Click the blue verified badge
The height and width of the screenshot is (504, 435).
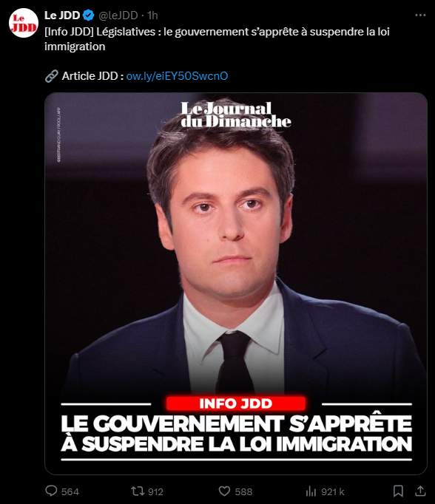pyautogui.click(x=89, y=15)
